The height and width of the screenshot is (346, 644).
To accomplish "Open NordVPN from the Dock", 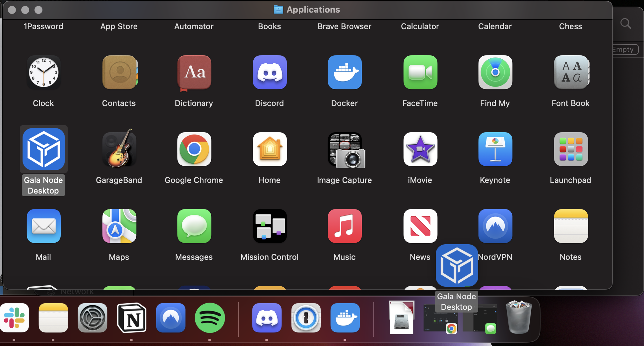I will 171,318.
